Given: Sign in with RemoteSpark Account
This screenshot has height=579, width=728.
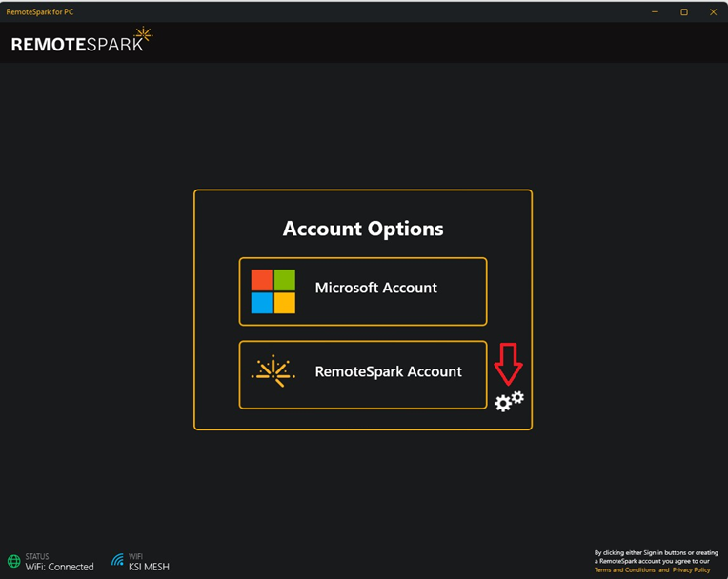Looking at the screenshot, I should pos(363,375).
